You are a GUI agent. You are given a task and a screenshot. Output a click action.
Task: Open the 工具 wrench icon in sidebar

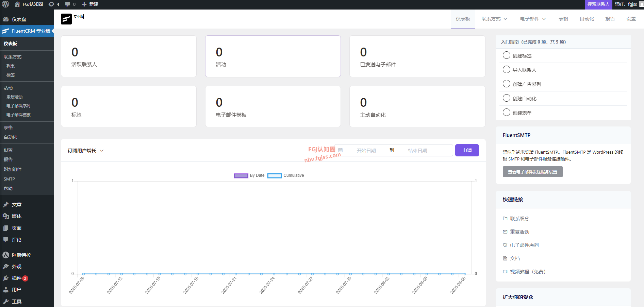[x=6, y=302]
